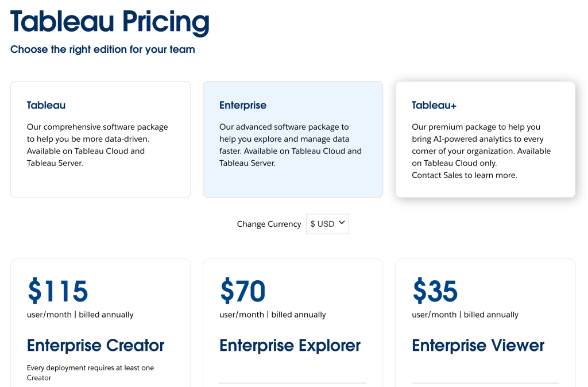Click 'Every deployment requires at least one Creator'
This screenshot has height=387, width=588.
click(90, 373)
